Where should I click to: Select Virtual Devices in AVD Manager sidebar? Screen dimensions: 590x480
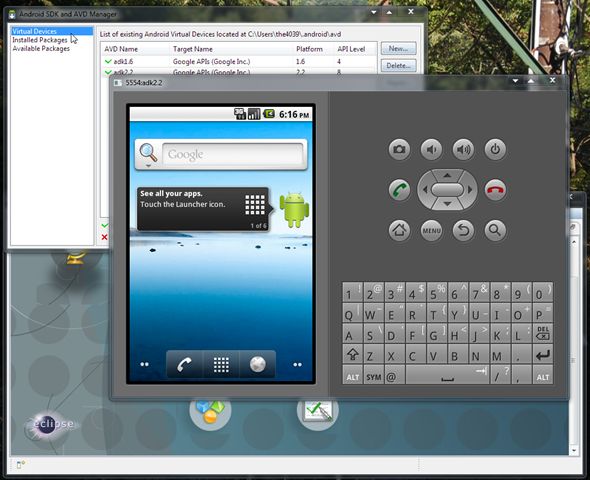52,31
